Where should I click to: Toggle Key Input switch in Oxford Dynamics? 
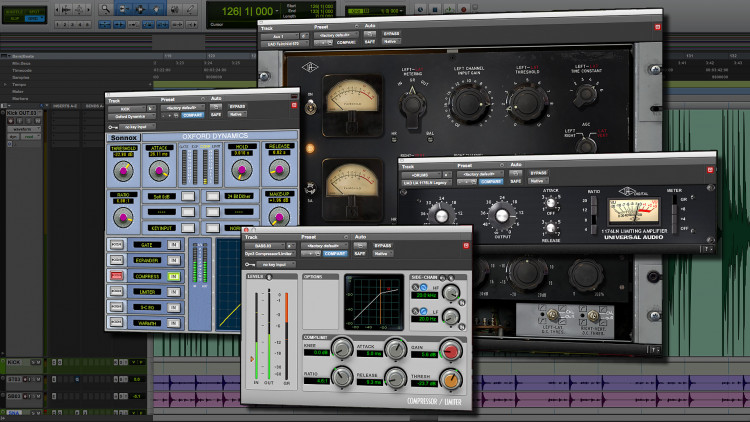click(188, 228)
